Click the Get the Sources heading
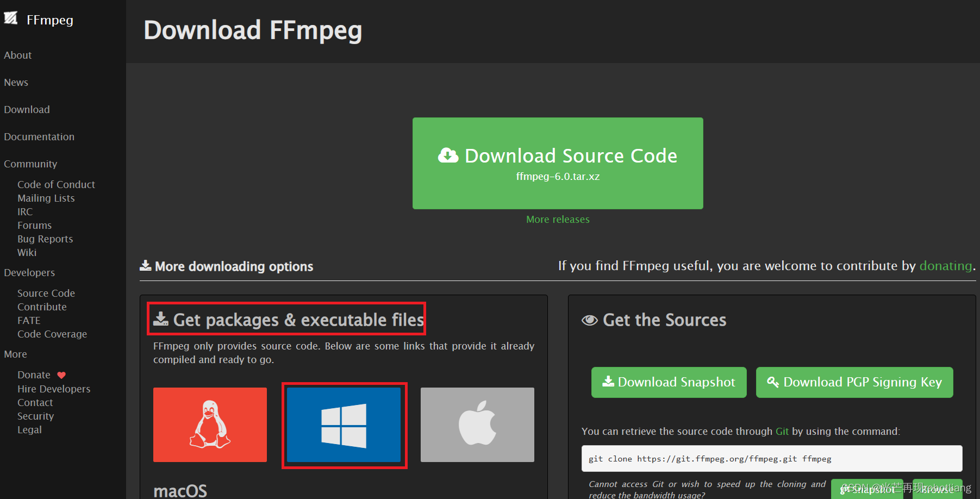This screenshot has height=499, width=980. click(x=664, y=320)
